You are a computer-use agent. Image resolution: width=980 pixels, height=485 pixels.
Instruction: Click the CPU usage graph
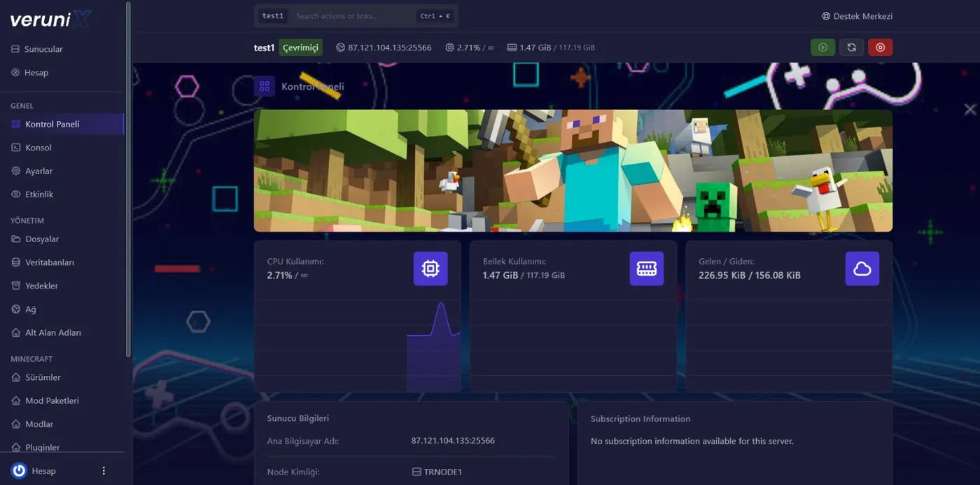[x=357, y=346]
